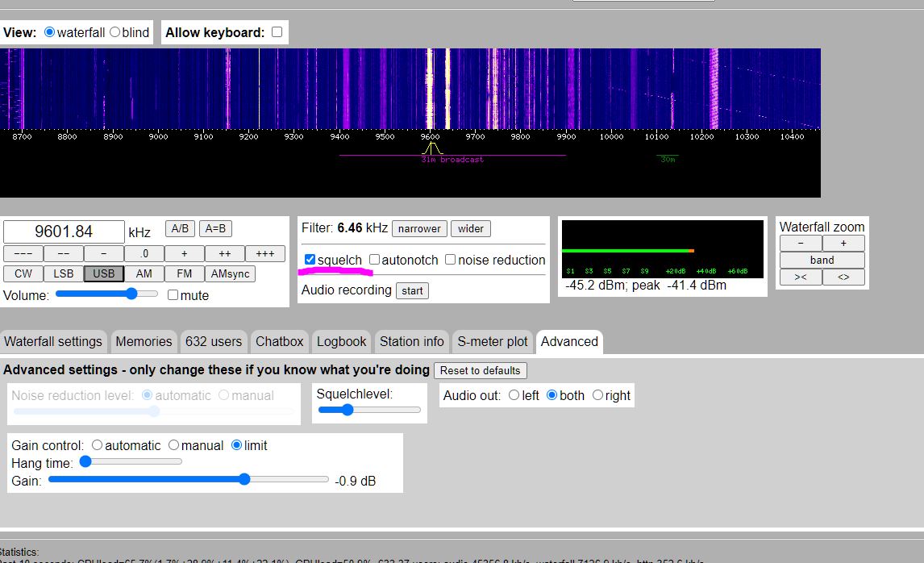Viewport: 924px width, 563px height.
Task: Switch to AMsync mode
Action: click(x=230, y=273)
